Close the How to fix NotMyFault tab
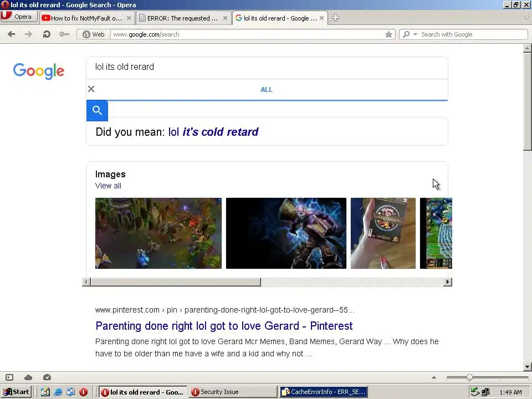This screenshot has height=399, width=532. (129, 18)
